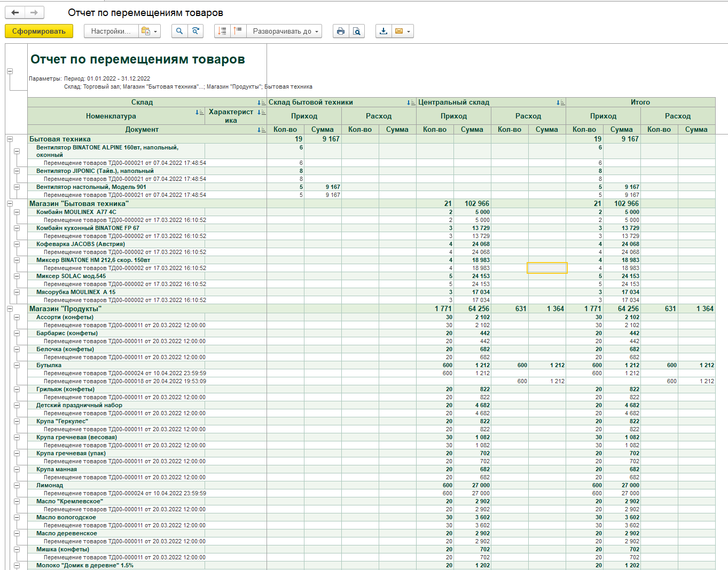This screenshot has width=728, height=570.
Task: Open print preview
Action: pyautogui.click(x=357, y=31)
